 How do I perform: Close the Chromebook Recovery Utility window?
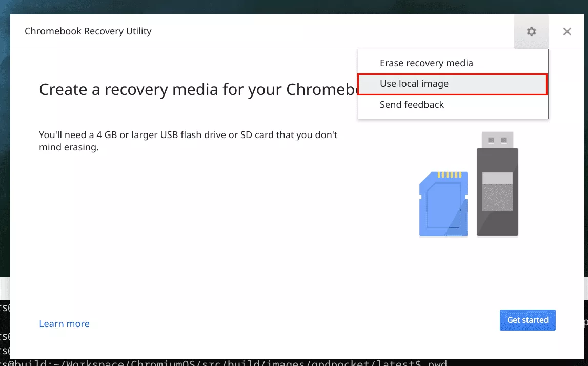(x=567, y=32)
